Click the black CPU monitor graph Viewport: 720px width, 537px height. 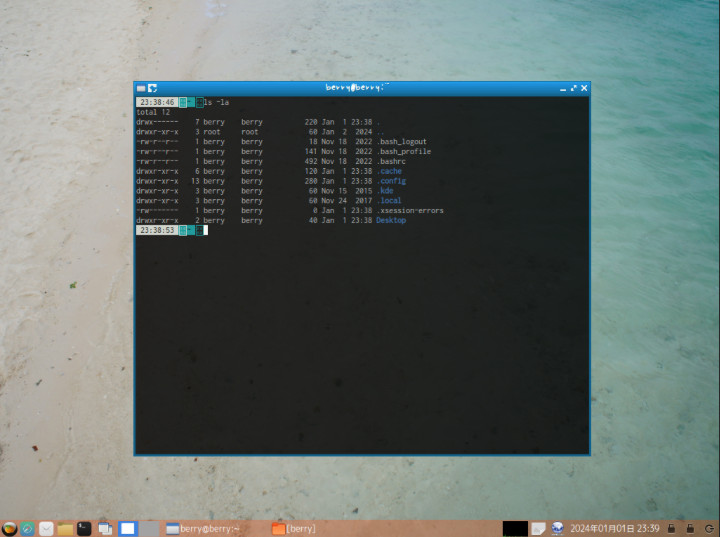click(x=515, y=528)
